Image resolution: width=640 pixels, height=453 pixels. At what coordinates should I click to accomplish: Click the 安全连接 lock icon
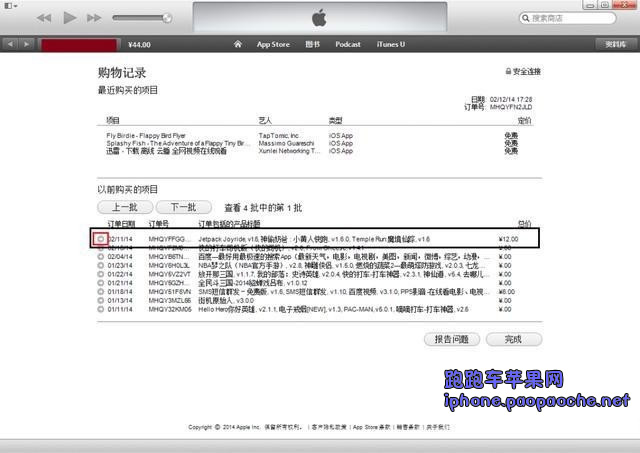[x=508, y=71]
